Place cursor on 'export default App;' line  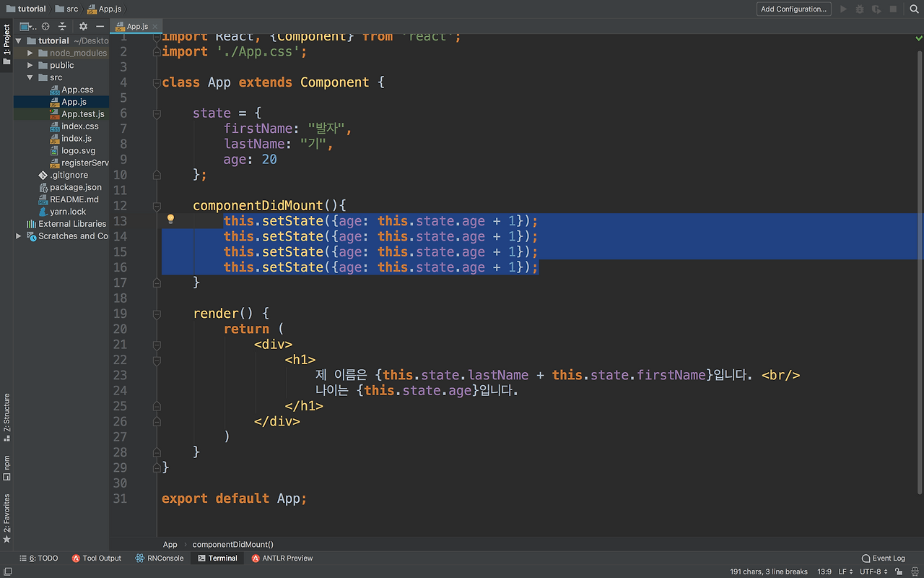tap(234, 499)
